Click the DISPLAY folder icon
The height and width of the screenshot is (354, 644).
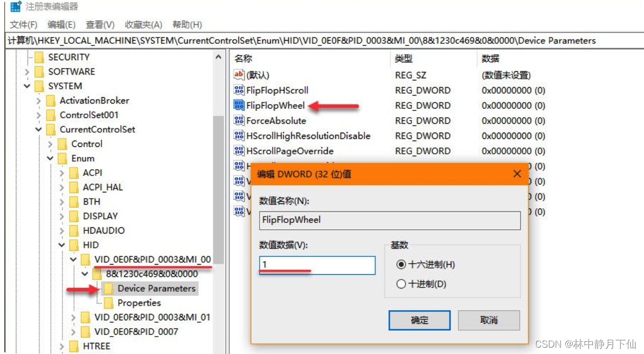pyautogui.click(x=74, y=216)
